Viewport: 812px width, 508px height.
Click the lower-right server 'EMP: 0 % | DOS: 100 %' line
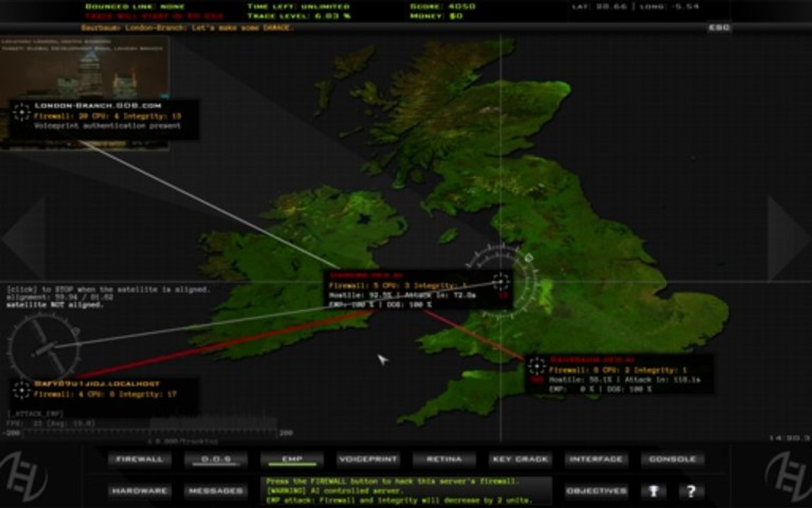pyautogui.click(x=601, y=389)
